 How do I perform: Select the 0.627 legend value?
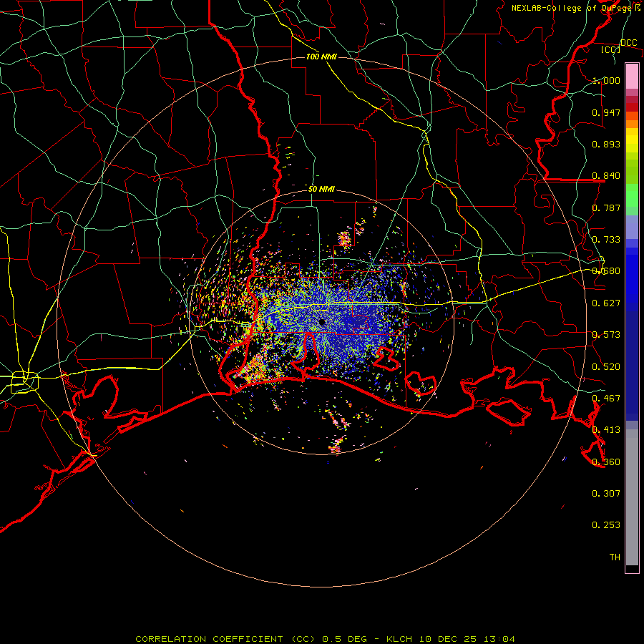click(606, 303)
